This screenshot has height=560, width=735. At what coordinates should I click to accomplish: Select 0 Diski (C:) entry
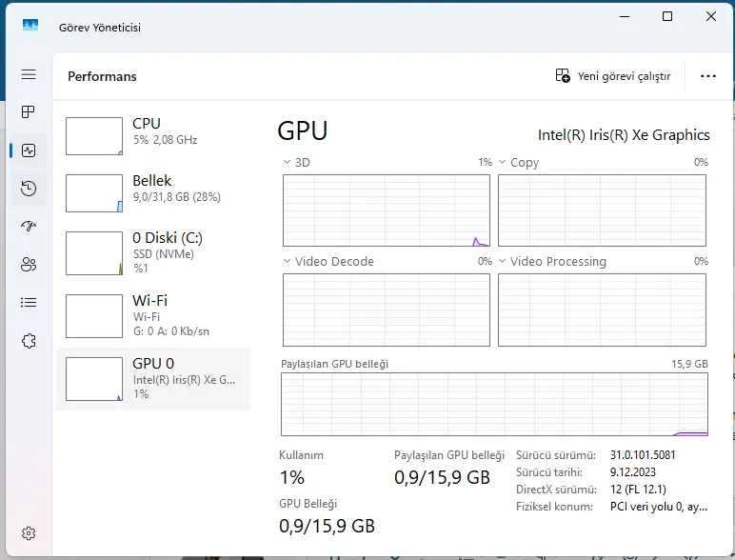coord(153,252)
